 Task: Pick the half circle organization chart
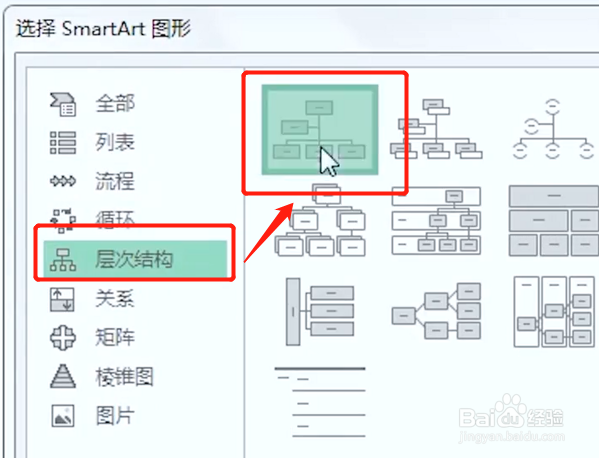tap(553, 129)
